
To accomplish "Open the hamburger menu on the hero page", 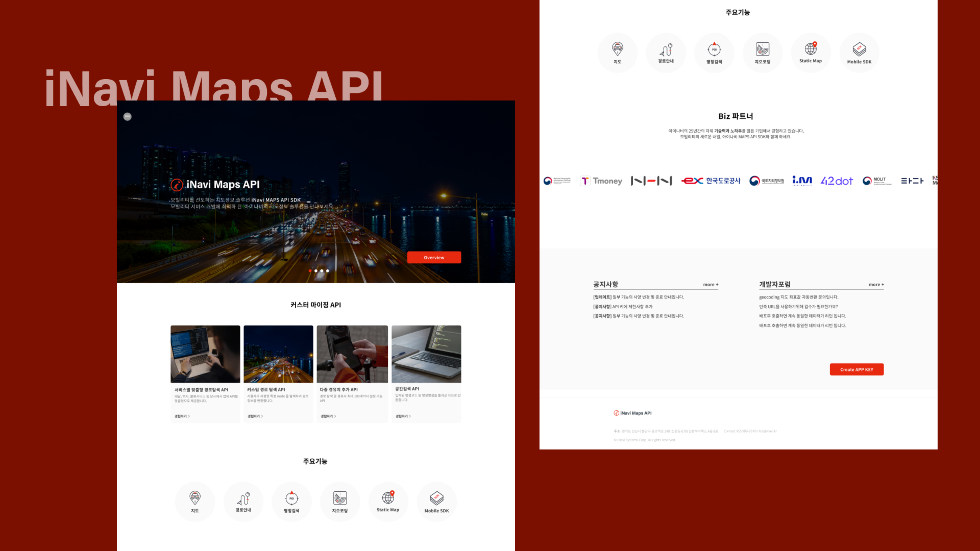I will click(127, 117).
